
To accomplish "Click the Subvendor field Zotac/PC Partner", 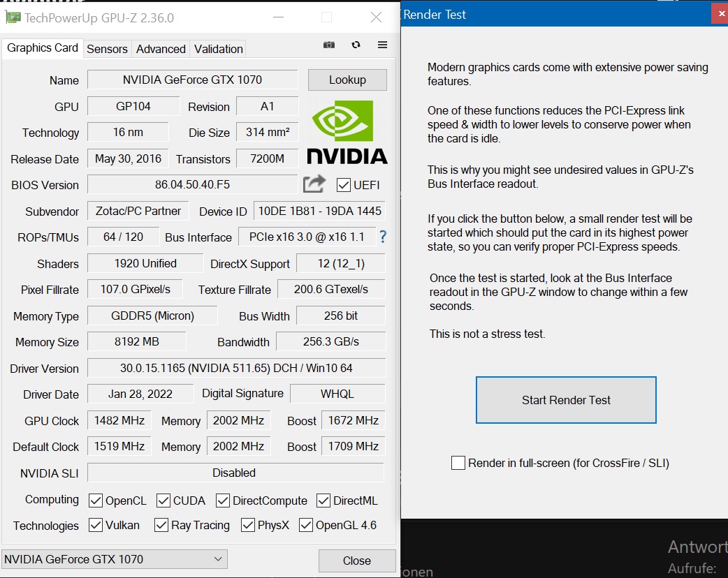I will click(x=138, y=211).
